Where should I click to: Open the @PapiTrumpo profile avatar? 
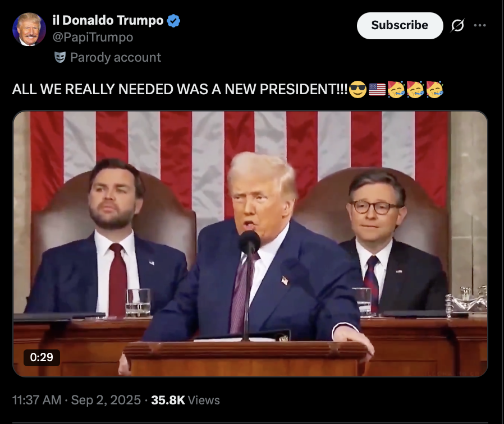coord(29,30)
